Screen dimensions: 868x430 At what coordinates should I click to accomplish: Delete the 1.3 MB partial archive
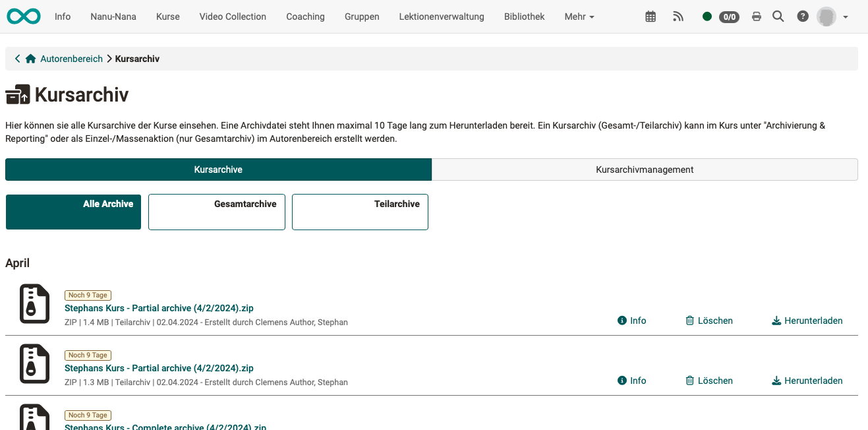pyautogui.click(x=709, y=381)
